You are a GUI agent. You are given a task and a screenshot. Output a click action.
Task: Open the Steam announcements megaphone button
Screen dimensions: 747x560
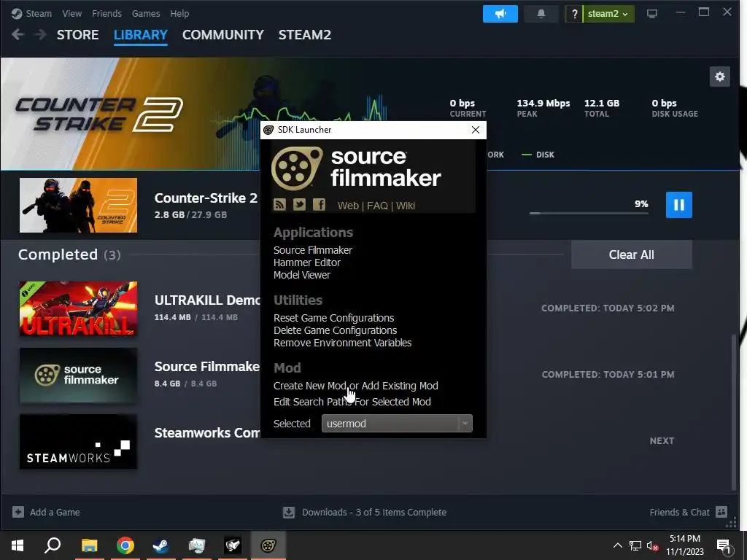coord(500,14)
